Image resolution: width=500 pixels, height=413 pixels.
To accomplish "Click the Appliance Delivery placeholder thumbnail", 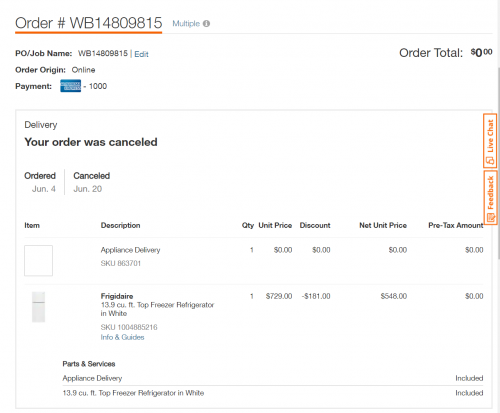I will (38, 261).
